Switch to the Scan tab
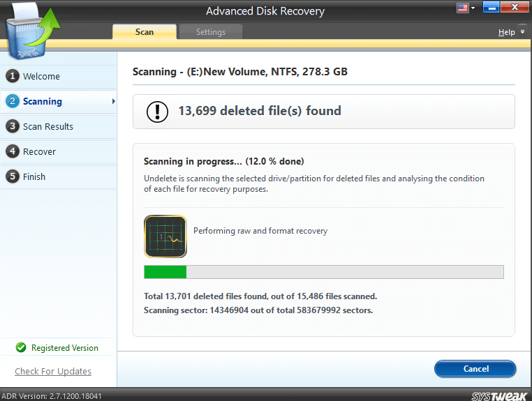 pyautogui.click(x=145, y=32)
